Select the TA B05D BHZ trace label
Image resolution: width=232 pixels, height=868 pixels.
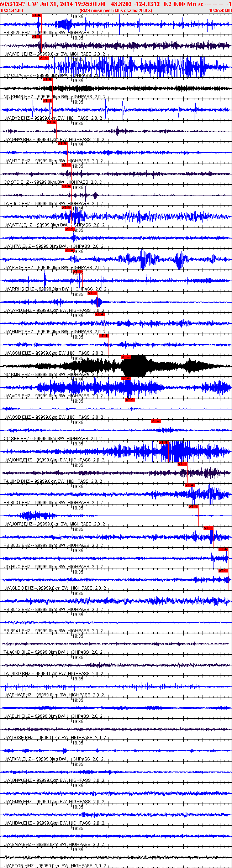pos(53,204)
